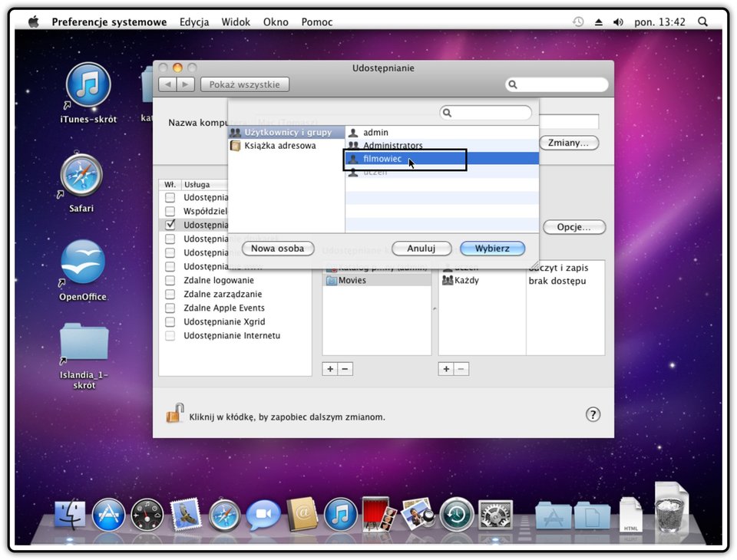Viewport: 737px width, 560px height.
Task: Open the Widok menu
Action: point(236,22)
